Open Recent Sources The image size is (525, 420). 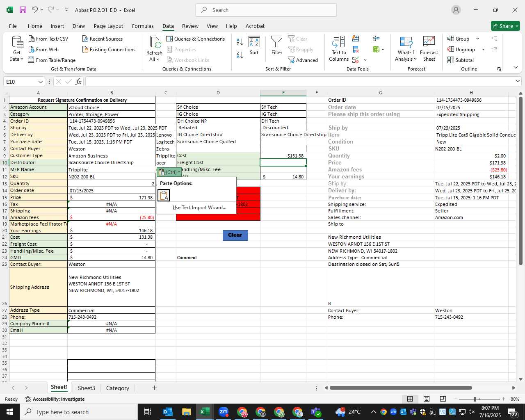click(x=103, y=39)
